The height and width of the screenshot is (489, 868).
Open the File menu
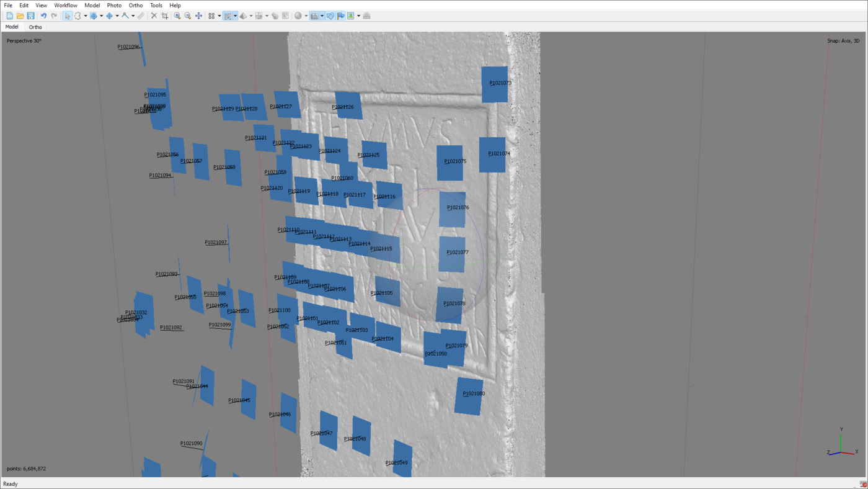click(x=8, y=5)
